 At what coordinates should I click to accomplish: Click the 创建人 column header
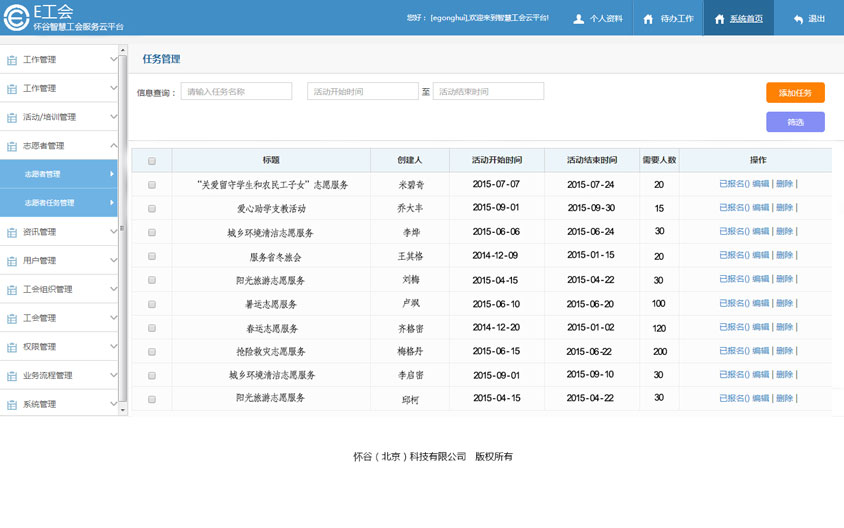click(x=410, y=160)
